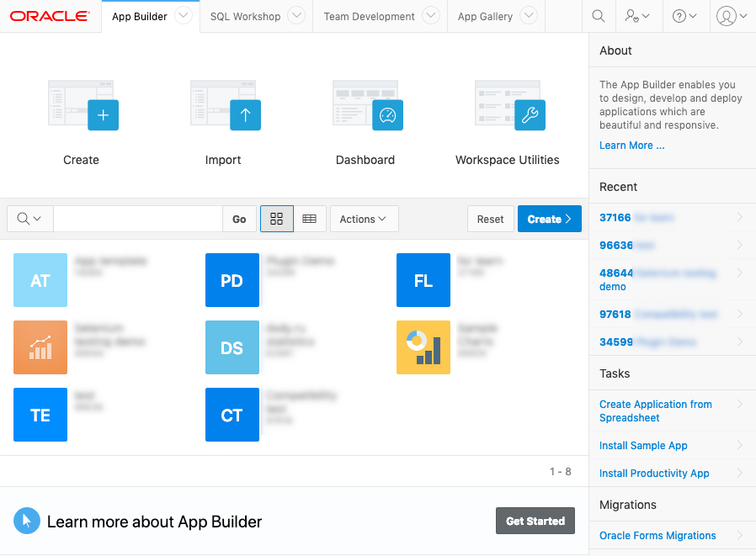Click the Workspace Utilities label
This screenshot has height=556, width=756.
507,160
